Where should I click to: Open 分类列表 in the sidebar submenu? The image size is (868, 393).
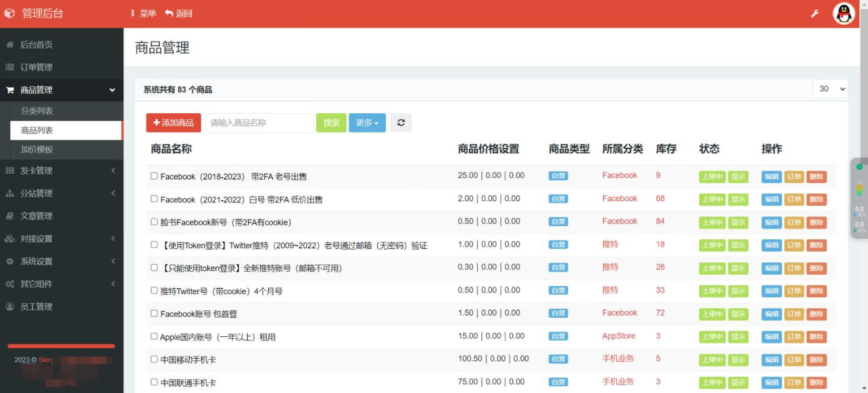pos(37,111)
